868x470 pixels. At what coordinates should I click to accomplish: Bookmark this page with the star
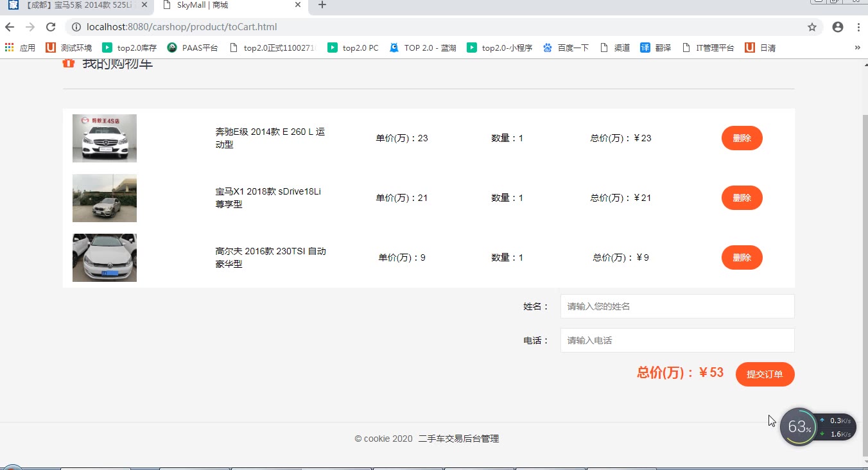click(812, 27)
